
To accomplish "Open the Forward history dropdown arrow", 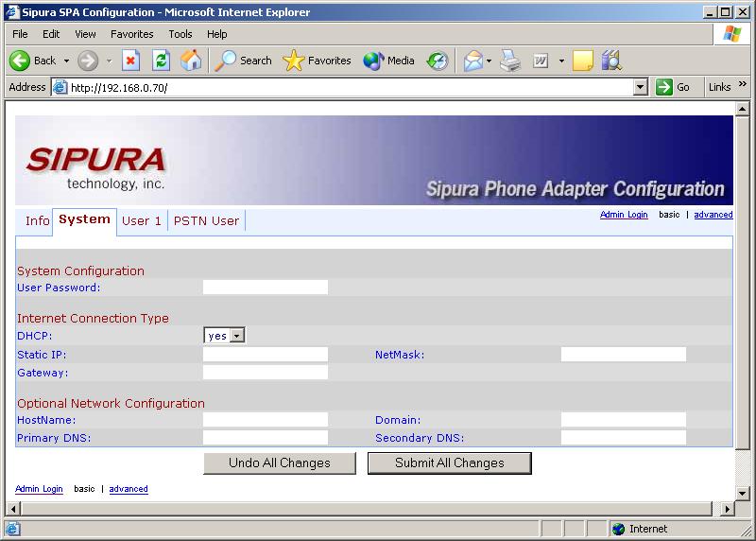I will (109, 61).
